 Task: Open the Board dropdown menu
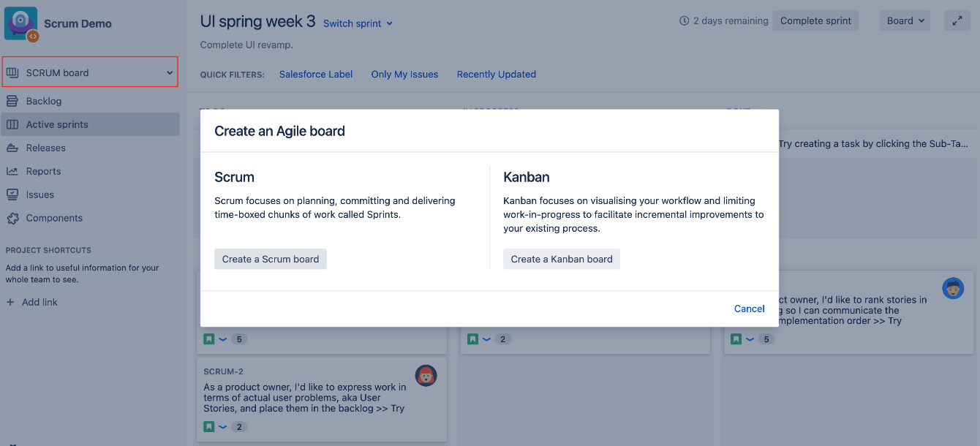[x=905, y=20]
